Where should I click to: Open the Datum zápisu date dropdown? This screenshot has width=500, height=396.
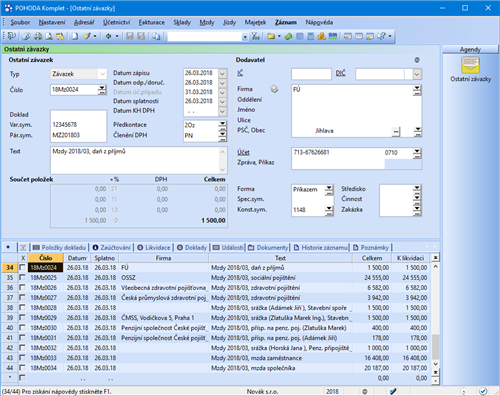[x=222, y=73]
